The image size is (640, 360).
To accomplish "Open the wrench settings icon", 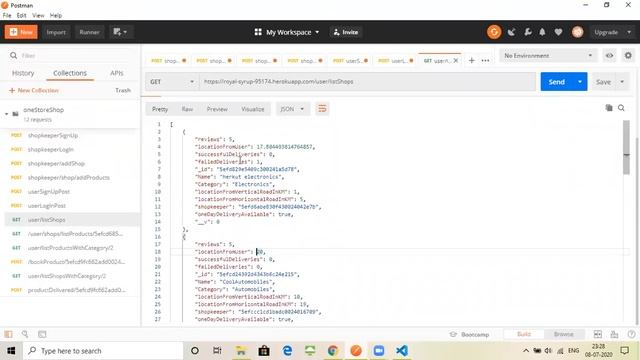I will pos(527,32).
